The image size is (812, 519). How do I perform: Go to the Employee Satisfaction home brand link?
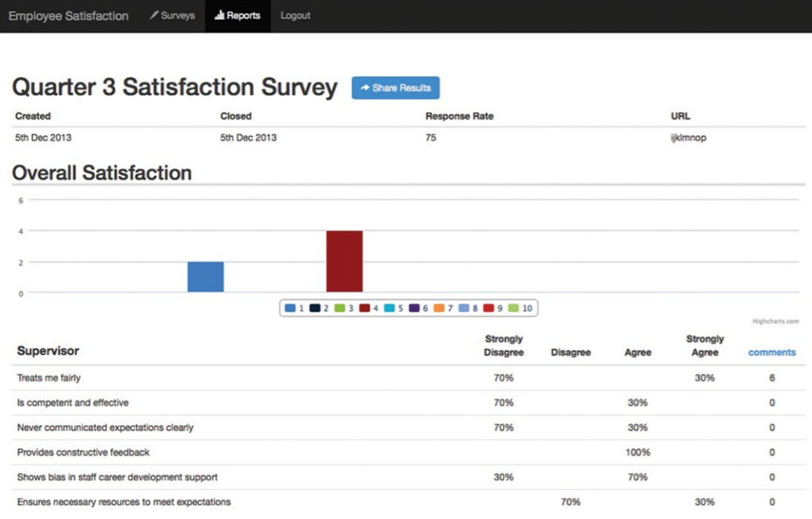pos(68,16)
